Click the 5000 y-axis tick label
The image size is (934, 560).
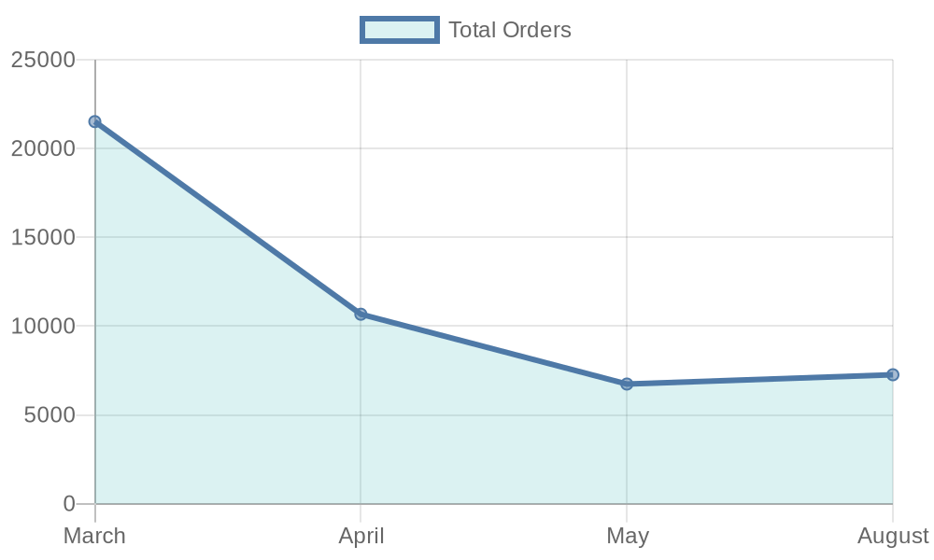(49, 415)
